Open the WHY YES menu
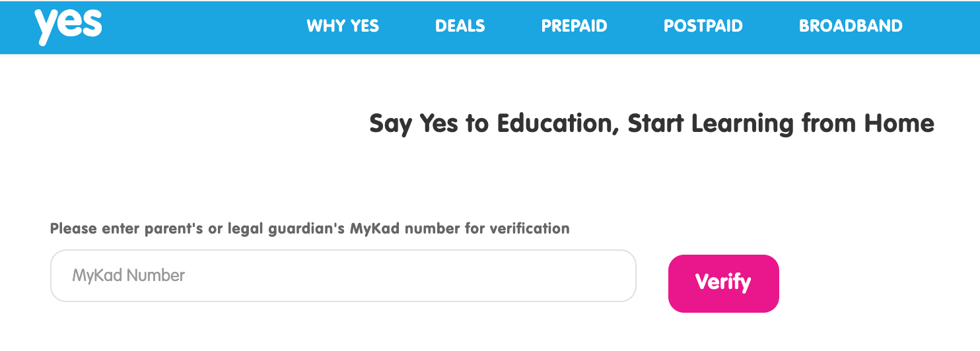Screen dimensions: 980x351 click(343, 26)
